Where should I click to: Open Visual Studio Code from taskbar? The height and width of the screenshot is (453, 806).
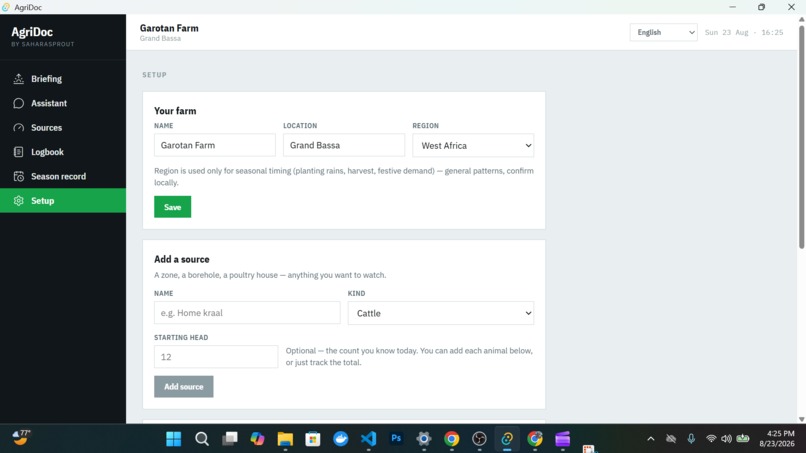pos(369,439)
